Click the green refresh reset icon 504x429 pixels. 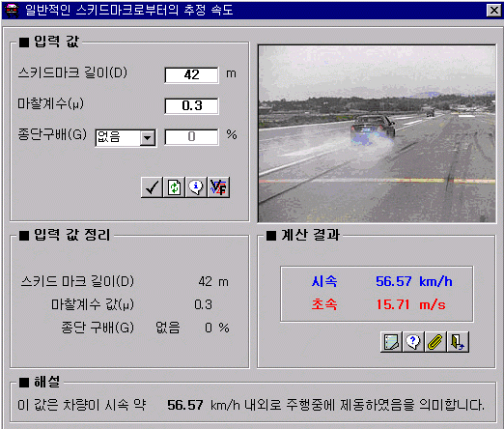coord(174,187)
